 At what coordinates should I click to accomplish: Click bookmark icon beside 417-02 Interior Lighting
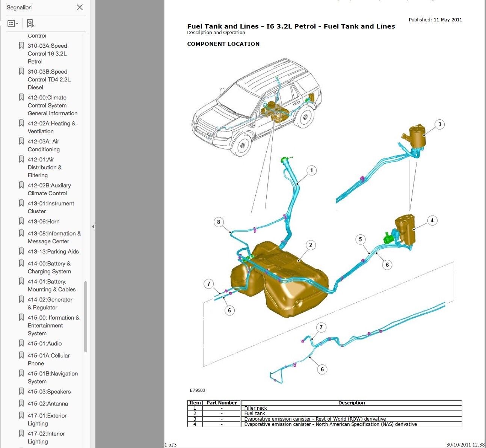21,433
